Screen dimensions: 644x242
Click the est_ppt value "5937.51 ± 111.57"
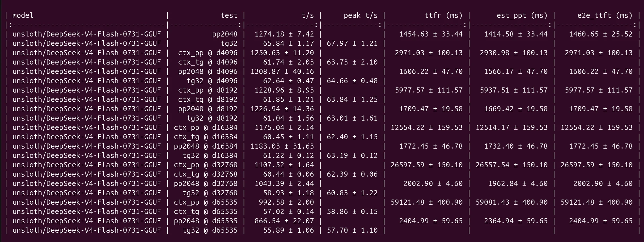(514, 90)
